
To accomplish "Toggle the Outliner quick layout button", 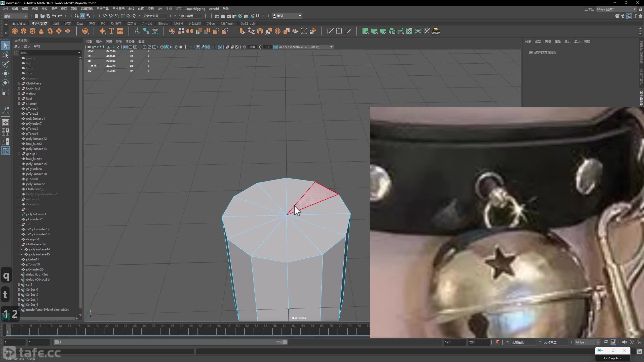I will click(6, 151).
